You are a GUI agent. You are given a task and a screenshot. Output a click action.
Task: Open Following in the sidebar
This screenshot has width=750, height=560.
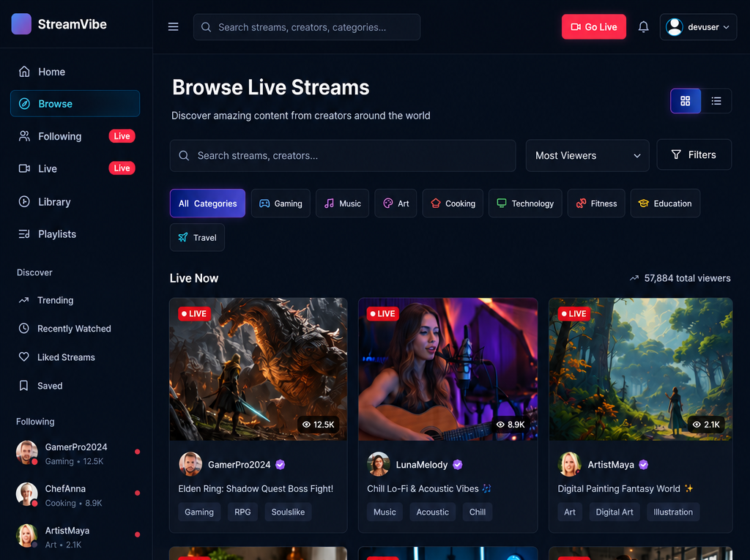(x=75, y=136)
